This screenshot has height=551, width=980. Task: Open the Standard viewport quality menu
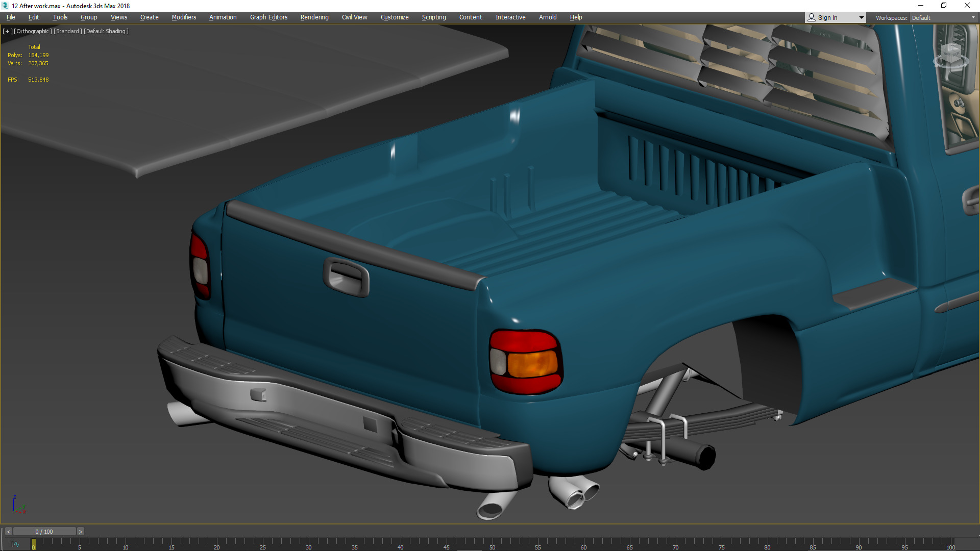point(67,31)
